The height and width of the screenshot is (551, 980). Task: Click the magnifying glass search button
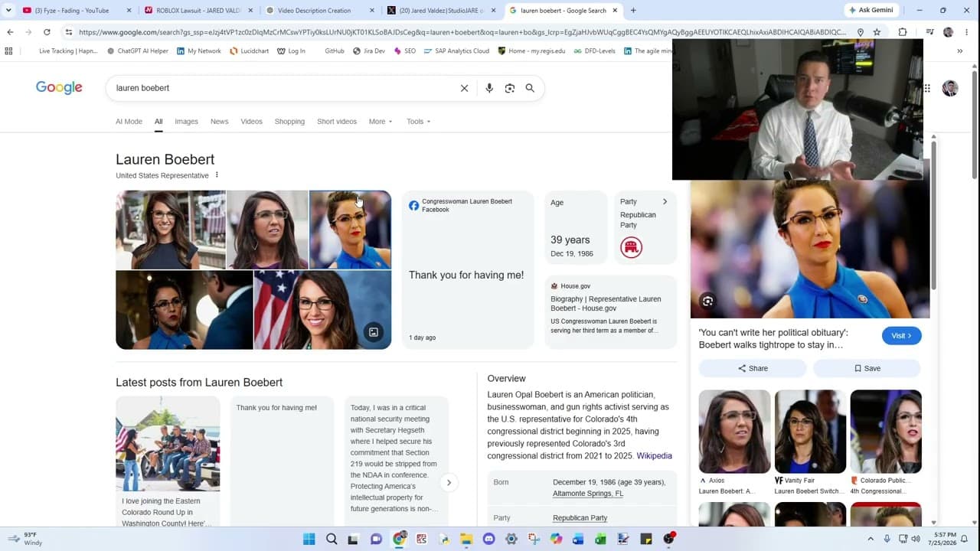point(530,88)
